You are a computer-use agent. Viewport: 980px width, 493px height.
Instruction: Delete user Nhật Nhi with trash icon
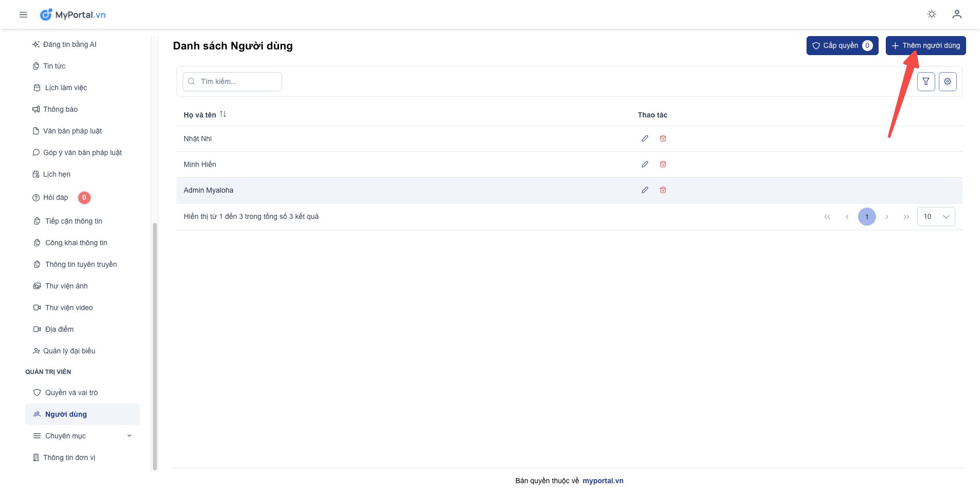point(663,139)
